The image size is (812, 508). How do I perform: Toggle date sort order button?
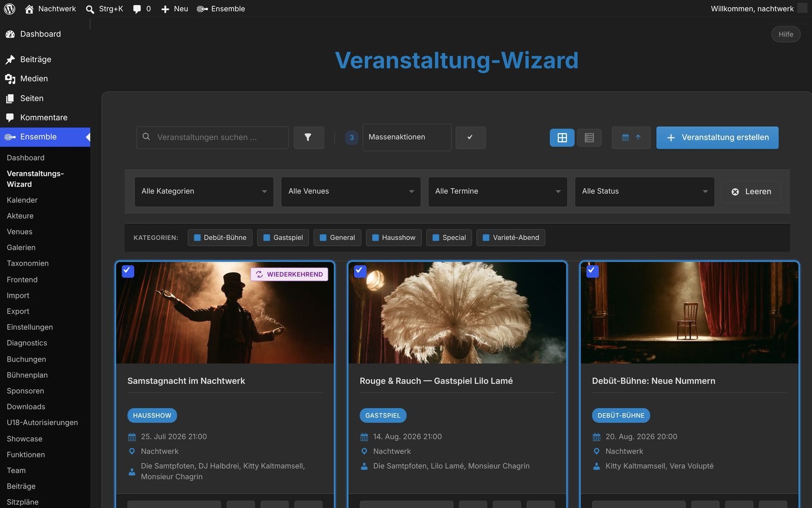[631, 137]
